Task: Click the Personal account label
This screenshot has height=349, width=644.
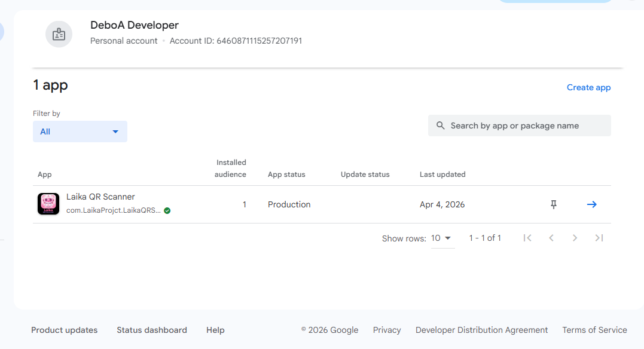Action: click(x=124, y=41)
